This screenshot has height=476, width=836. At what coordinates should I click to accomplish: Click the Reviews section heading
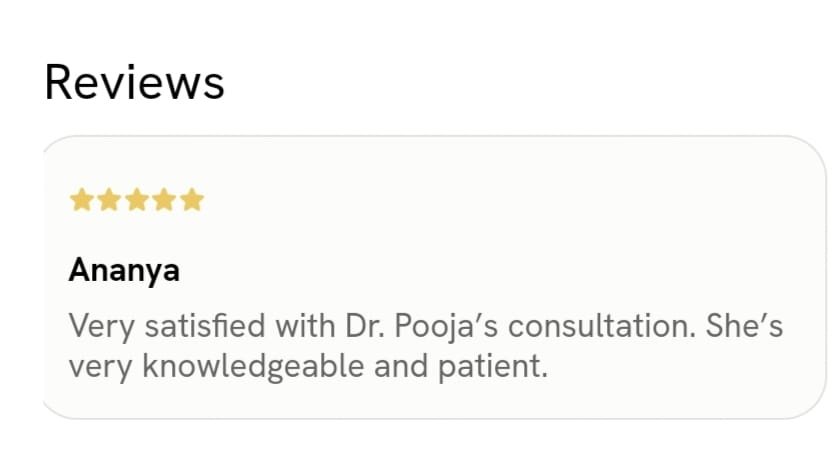point(134,82)
